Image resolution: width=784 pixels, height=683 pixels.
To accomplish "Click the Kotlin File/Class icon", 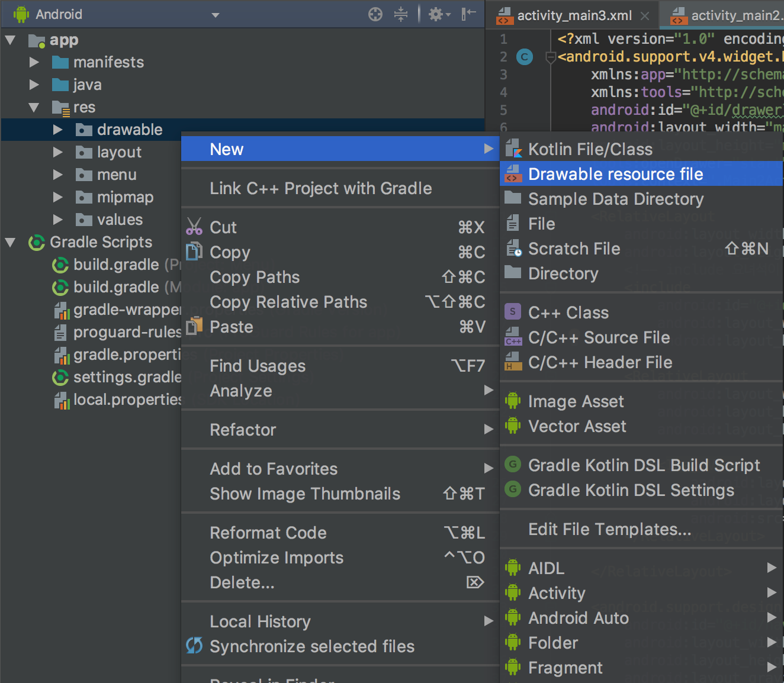I will 513,149.
